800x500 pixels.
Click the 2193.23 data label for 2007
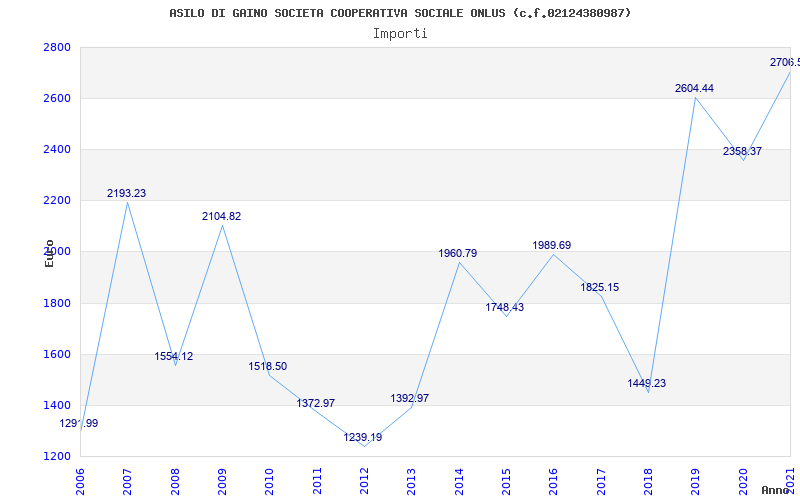click(x=127, y=193)
